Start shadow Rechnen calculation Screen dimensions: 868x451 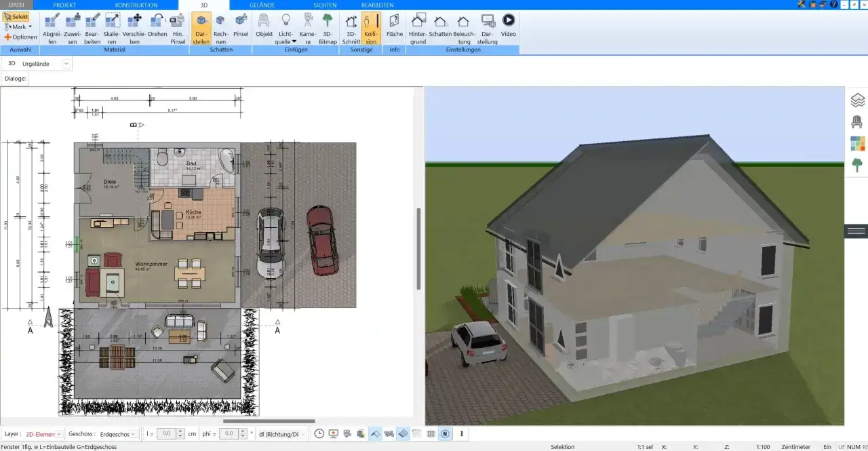coord(220,28)
